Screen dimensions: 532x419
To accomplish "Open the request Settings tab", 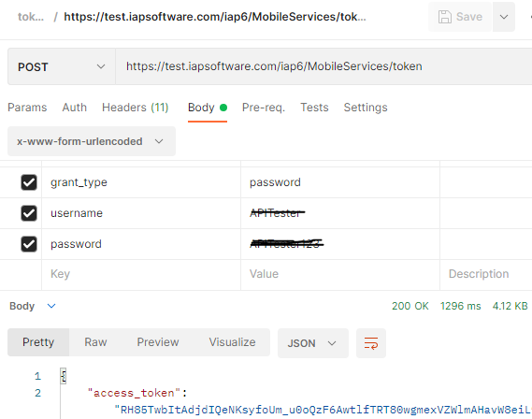I will (x=366, y=108).
